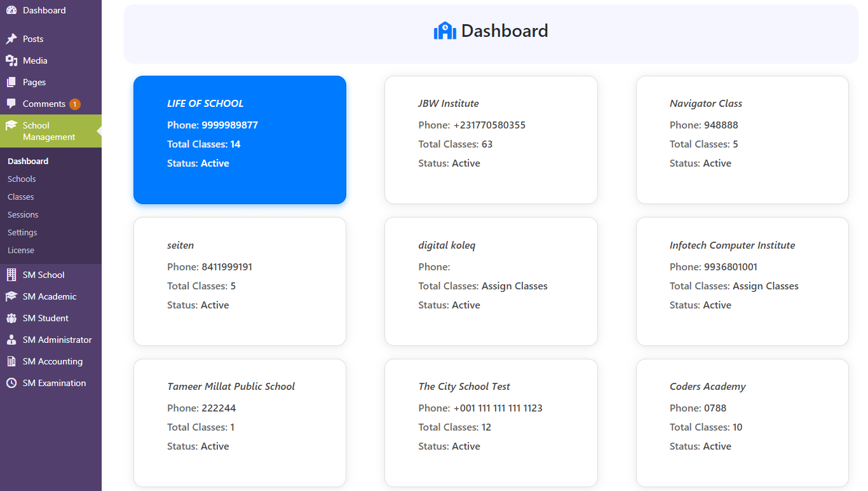Click the Pages icon in sidebar
Screen dimensions: 868x491
click(x=11, y=82)
